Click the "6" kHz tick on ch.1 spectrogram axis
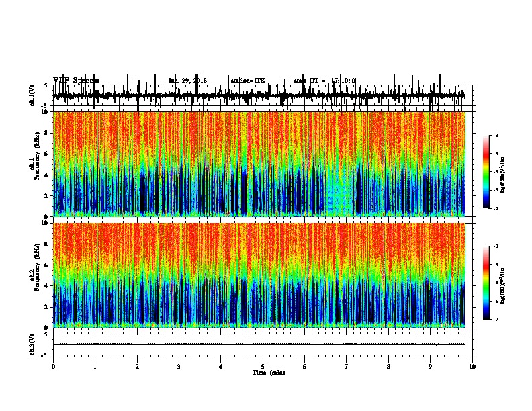The height and width of the screenshot is (411, 532). pyautogui.click(x=46, y=154)
